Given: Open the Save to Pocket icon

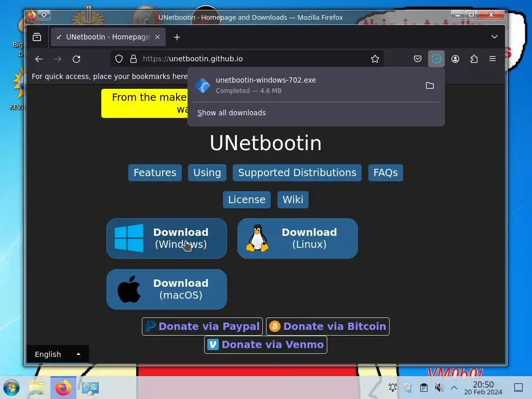Looking at the screenshot, I should tap(418, 59).
